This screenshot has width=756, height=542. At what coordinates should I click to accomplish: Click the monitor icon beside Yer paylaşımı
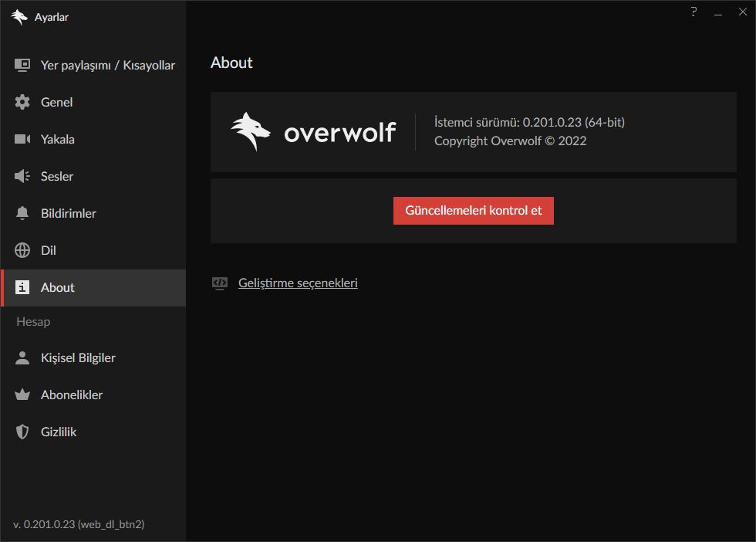[x=22, y=65]
